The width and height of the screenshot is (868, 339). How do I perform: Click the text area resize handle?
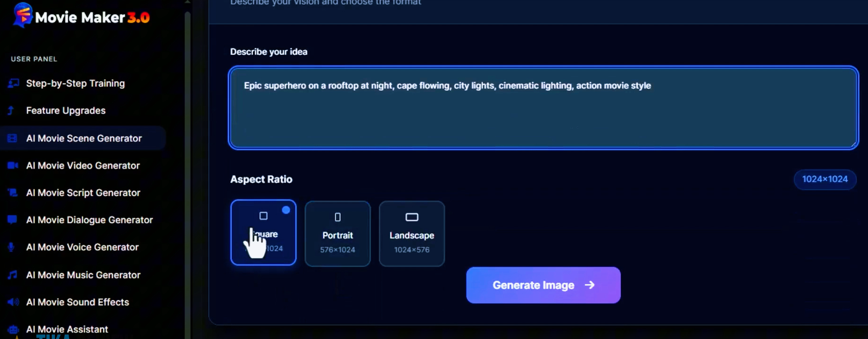853,144
